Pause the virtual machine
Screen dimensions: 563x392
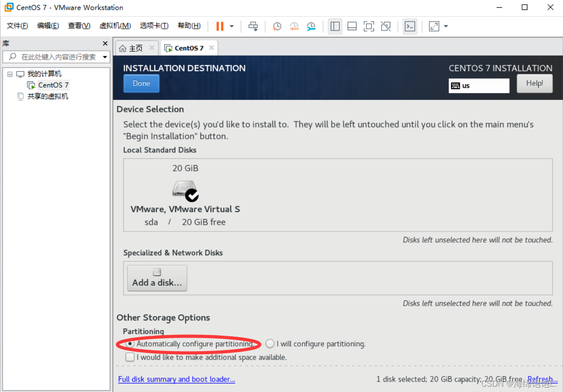pos(220,26)
